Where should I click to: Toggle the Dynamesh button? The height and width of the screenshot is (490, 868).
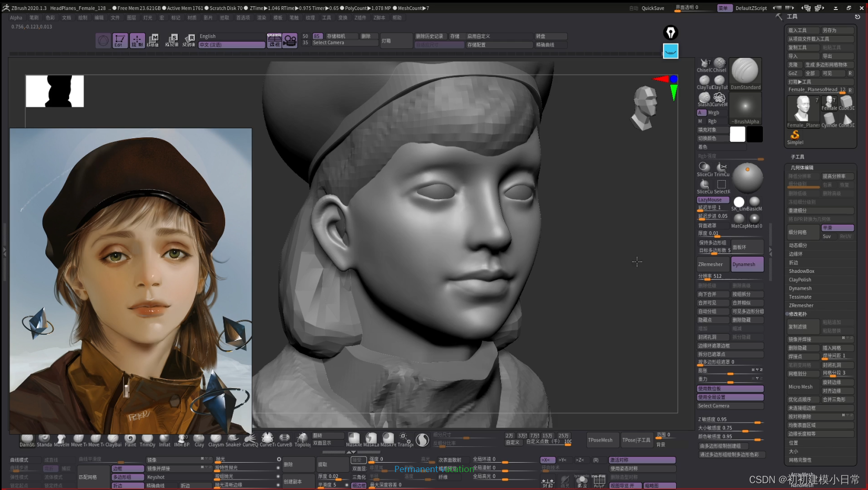(x=747, y=264)
